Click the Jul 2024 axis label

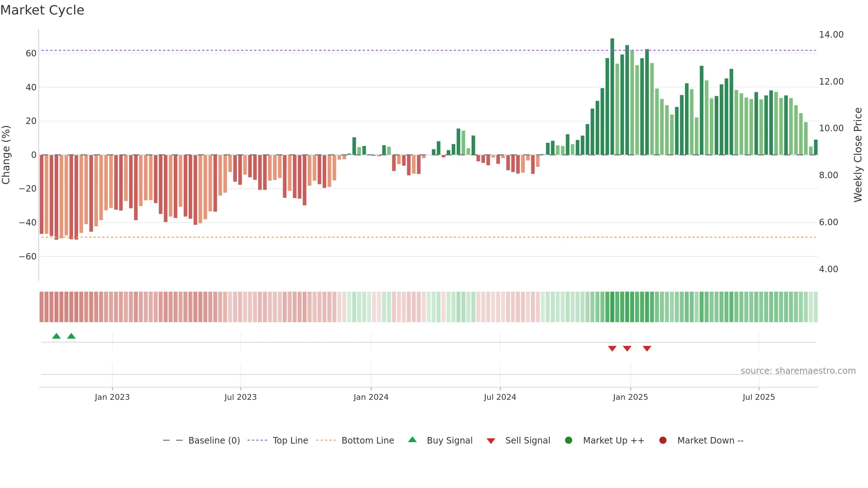click(x=500, y=397)
